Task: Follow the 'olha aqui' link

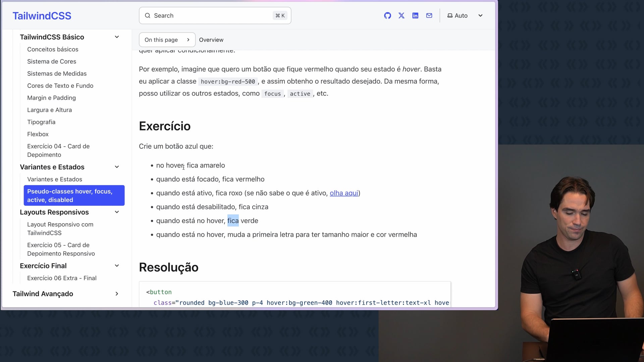Action: point(344,193)
